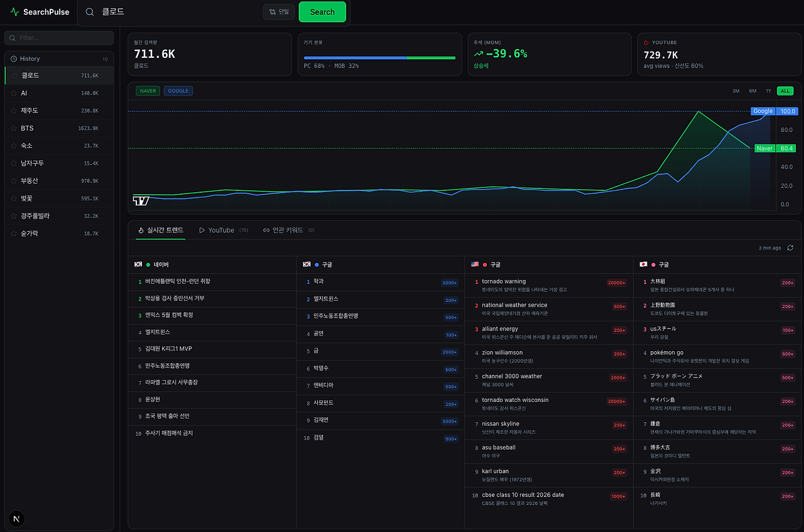Open the Next.js dev indicator icon
The height and width of the screenshot is (532, 804).
click(16, 518)
